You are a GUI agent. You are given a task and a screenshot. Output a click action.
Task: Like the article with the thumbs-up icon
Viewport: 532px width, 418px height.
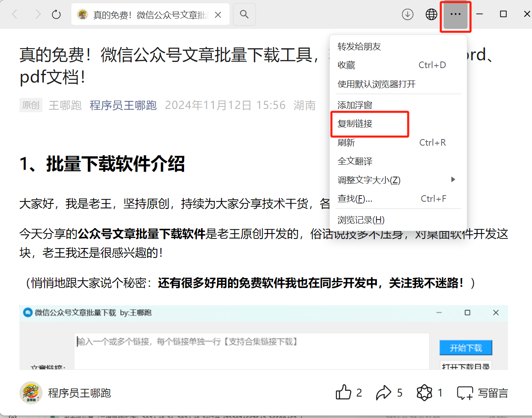(343, 392)
